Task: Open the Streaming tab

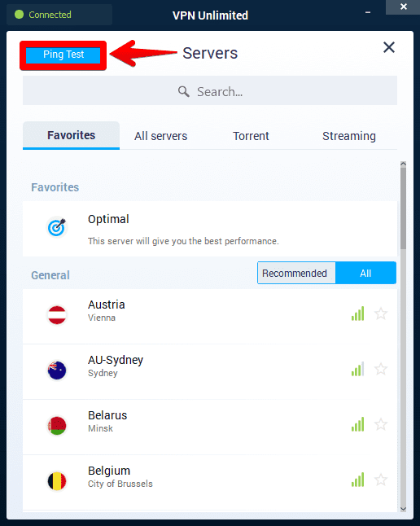Action: [x=349, y=136]
